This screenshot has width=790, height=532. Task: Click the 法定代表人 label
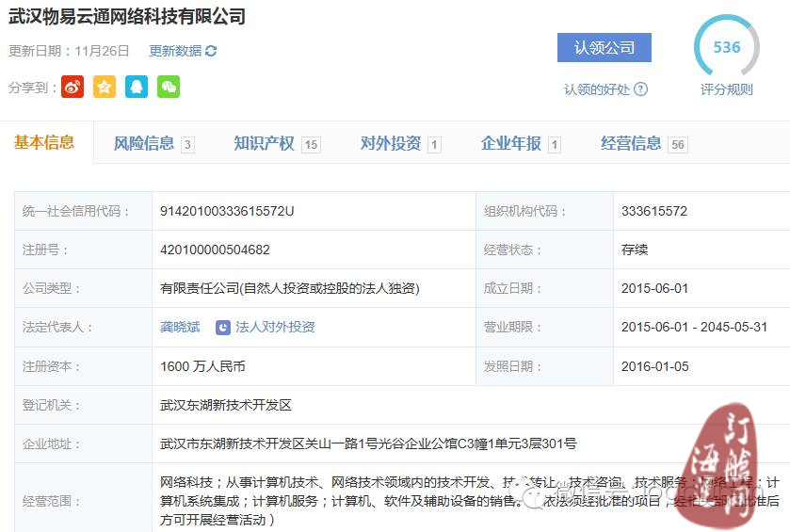click(x=57, y=327)
